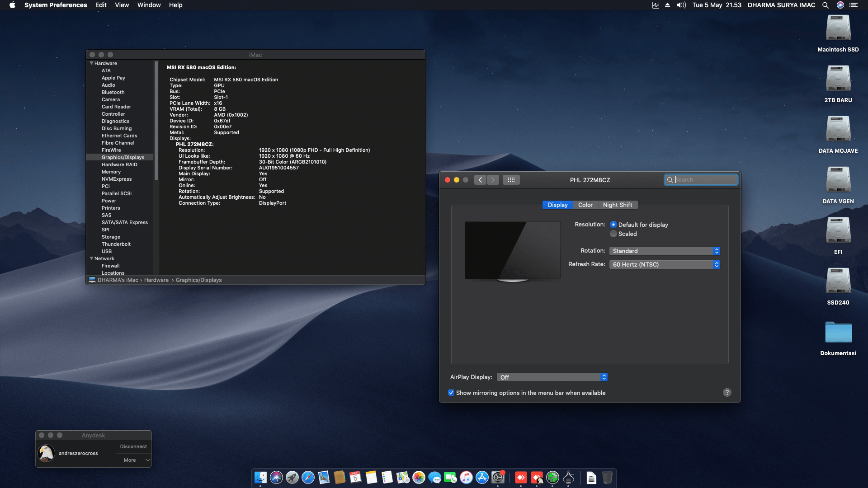
Task: Open Notification Center list icon
Action: [854, 5]
